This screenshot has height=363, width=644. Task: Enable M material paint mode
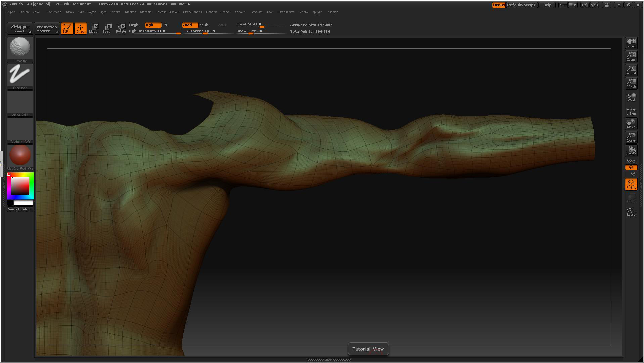166,25
